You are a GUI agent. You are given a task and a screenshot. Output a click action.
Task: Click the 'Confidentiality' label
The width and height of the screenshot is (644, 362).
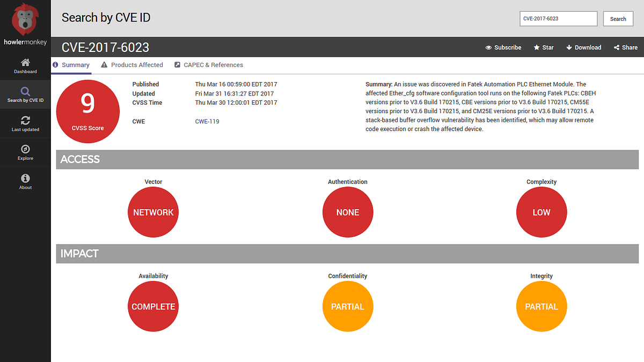coord(348,276)
